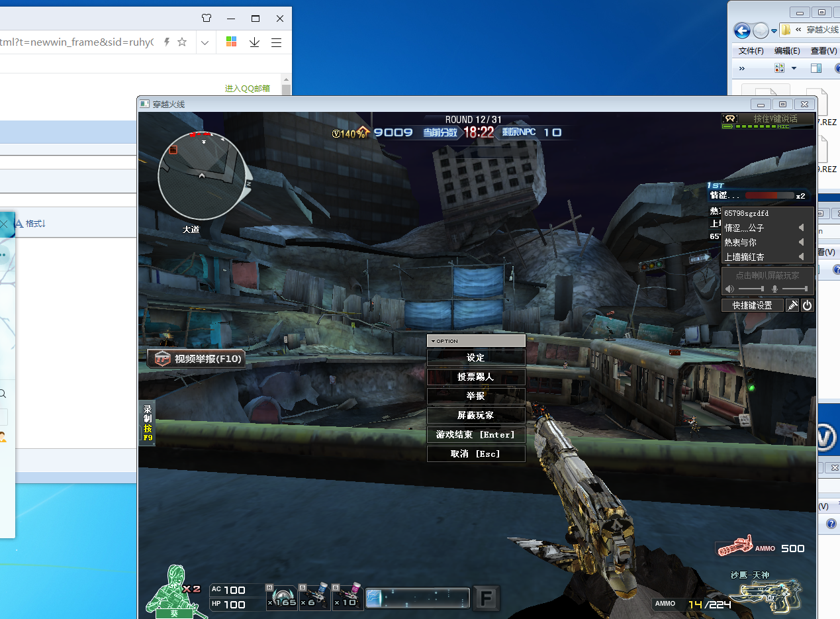840x619 pixels.
Task: Click the browser page vertical scrollbar
Action: pyautogui.click(x=286, y=89)
